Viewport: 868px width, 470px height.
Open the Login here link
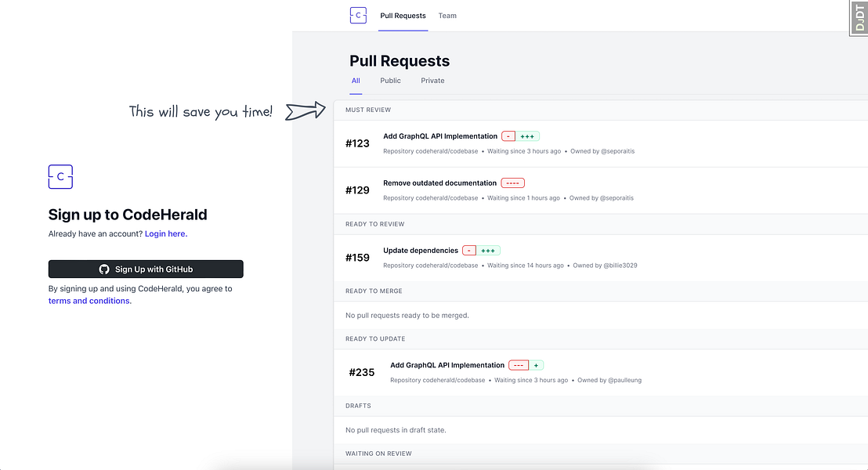click(165, 233)
